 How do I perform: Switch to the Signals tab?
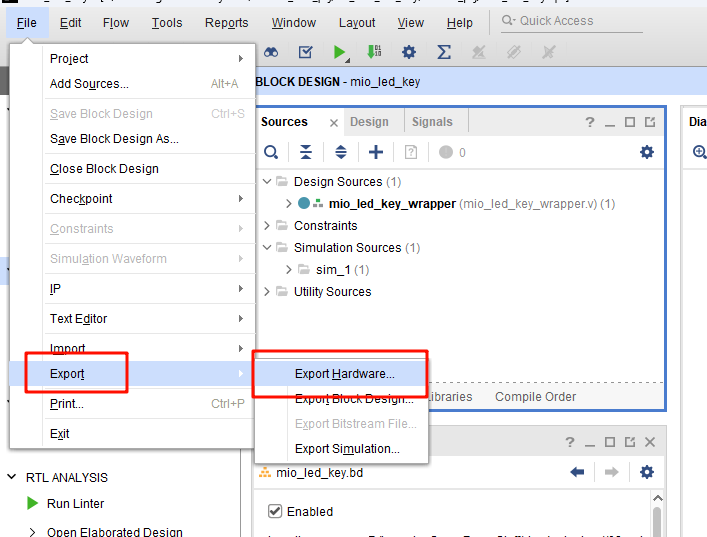[432, 122]
